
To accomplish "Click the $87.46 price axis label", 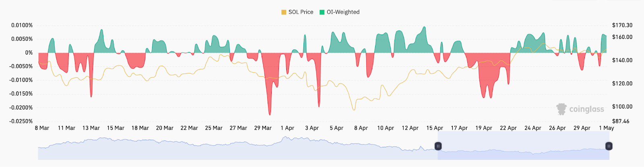I will (620, 121).
